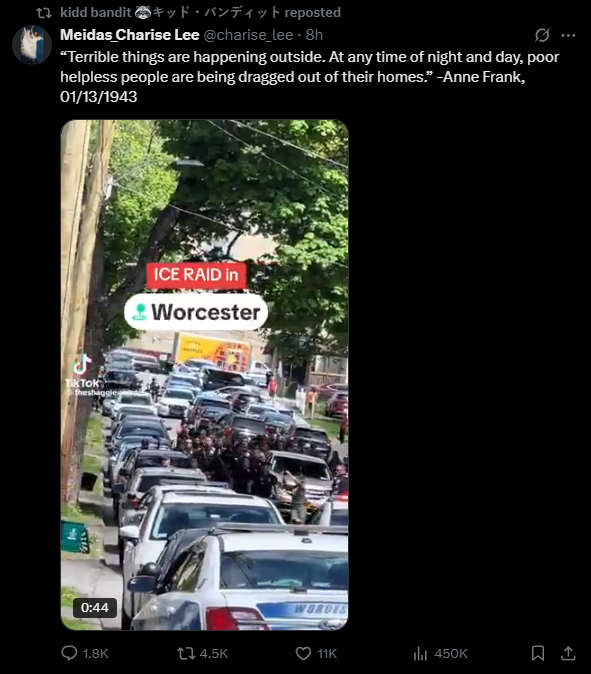Click kidd bandit reposted label
This screenshot has height=674, width=591.
pos(200,12)
